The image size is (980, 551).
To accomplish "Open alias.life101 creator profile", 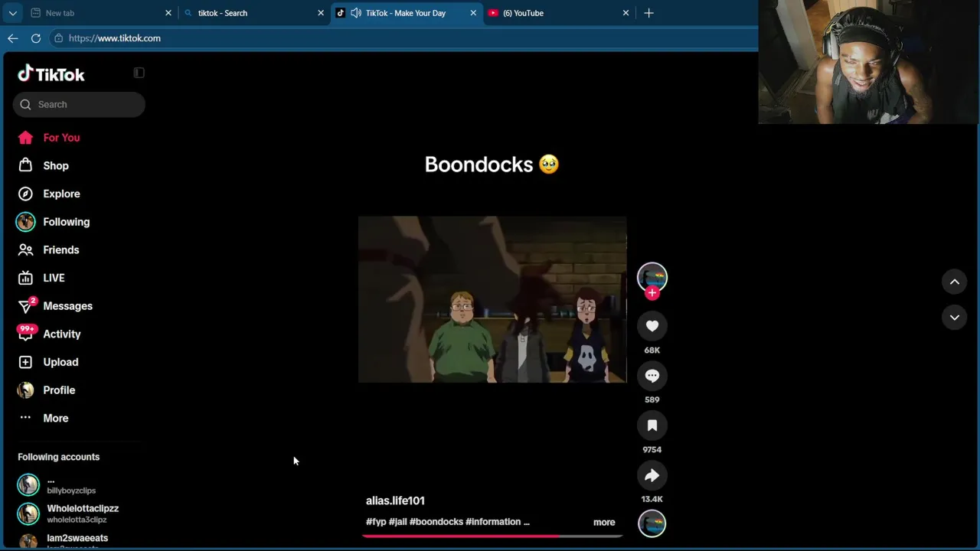I will 395,500.
